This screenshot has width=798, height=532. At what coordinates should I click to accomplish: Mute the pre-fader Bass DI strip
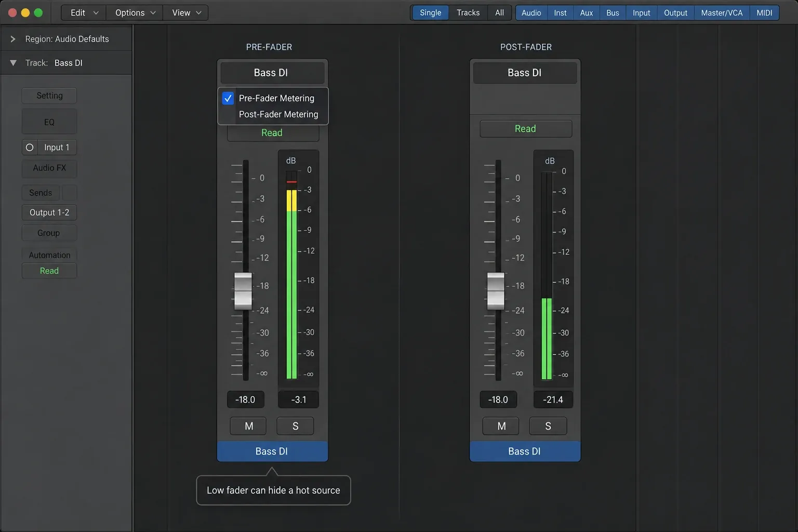(249, 426)
